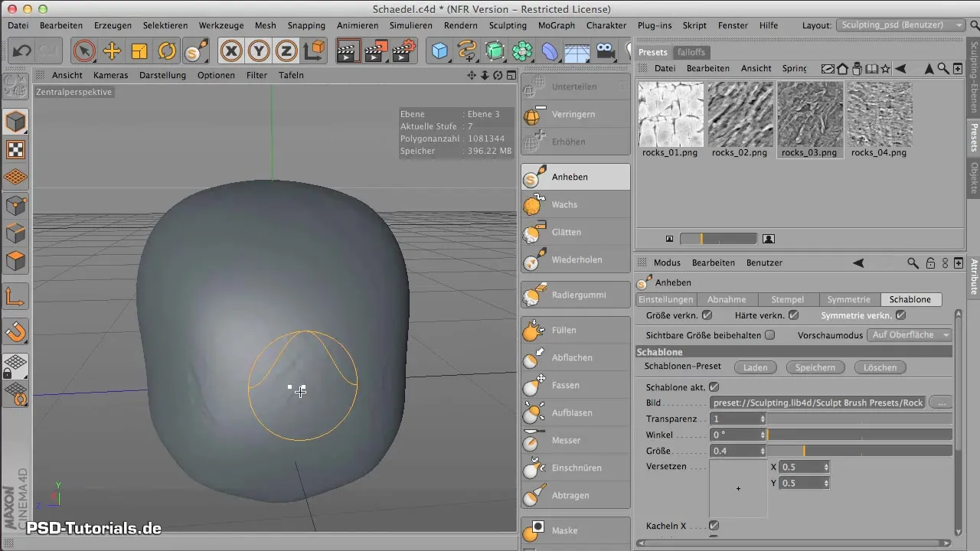
Task: Select the Wachs brush
Action: coord(575,204)
